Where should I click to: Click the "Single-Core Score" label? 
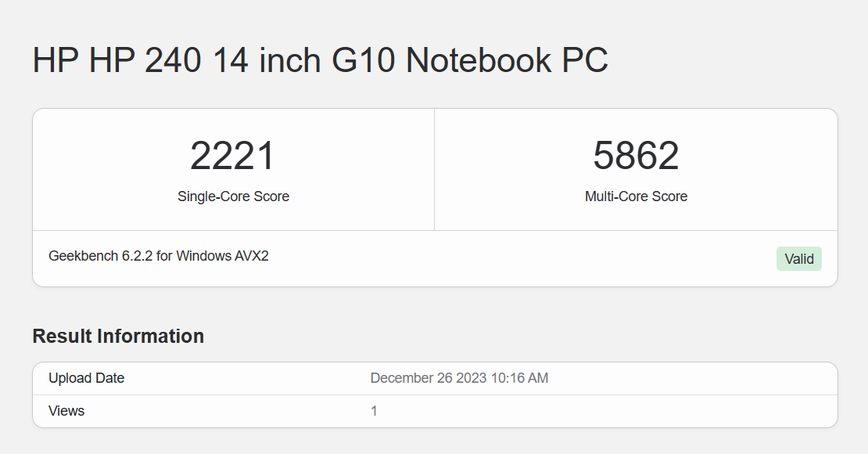click(233, 196)
